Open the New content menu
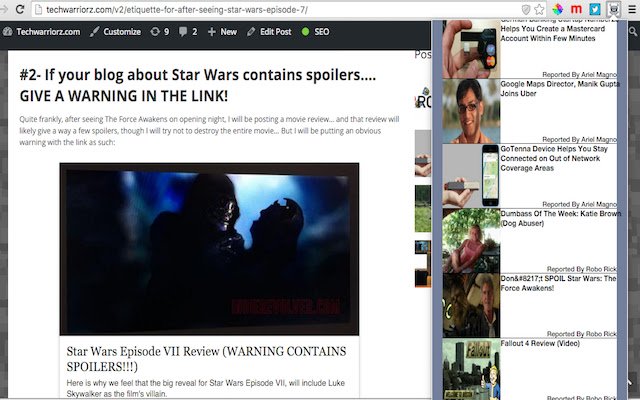The image size is (640, 400). tap(222, 32)
